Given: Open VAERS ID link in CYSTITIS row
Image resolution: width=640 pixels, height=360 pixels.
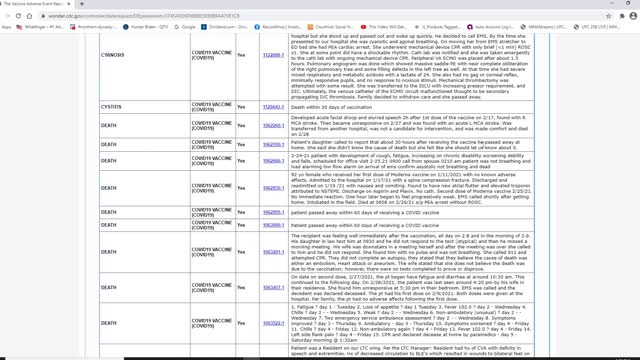Looking at the screenshot, I should point(273,107).
